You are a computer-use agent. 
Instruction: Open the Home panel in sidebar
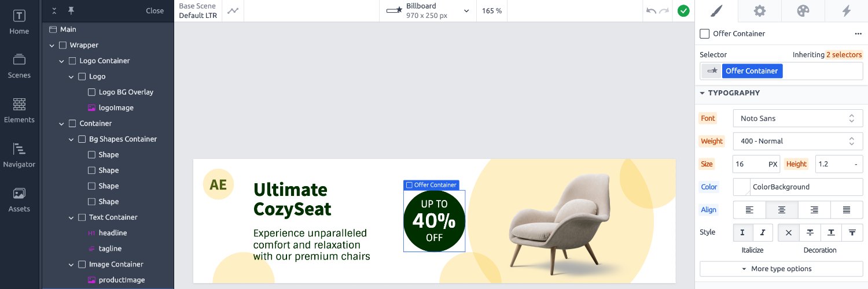(x=19, y=22)
